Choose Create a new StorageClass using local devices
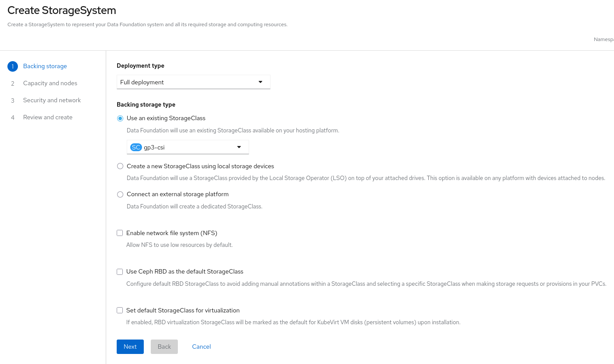The image size is (614, 364). tap(120, 166)
